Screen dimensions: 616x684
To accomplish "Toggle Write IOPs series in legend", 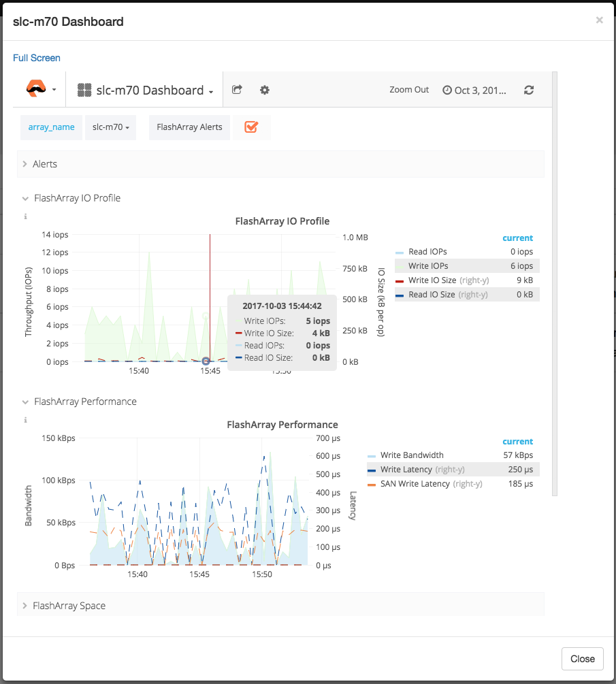I will [428, 266].
